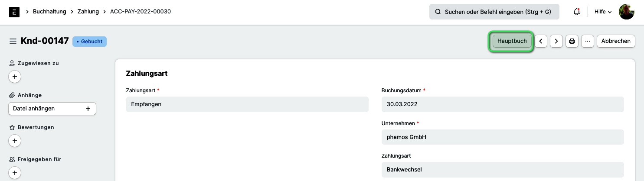Add user under Freigegeben für

tap(15, 173)
